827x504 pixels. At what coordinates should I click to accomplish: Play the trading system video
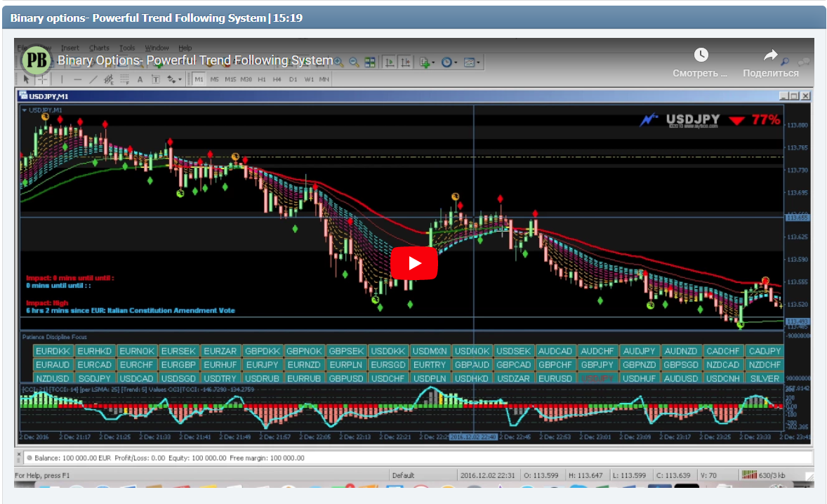pos(415,263)
